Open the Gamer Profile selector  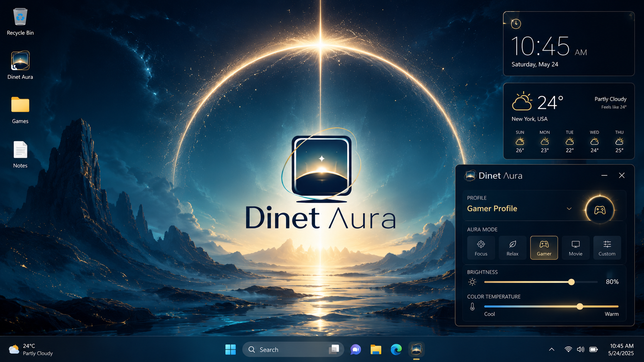(x=520, y=209)
